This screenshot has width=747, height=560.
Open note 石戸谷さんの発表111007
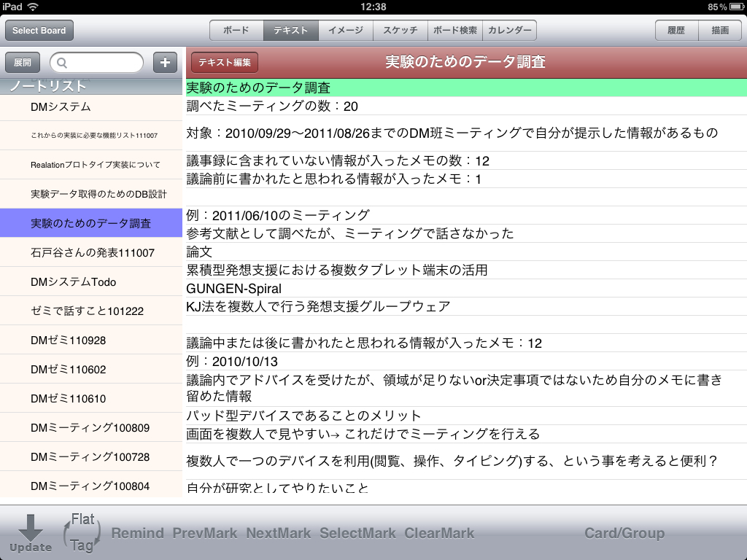pyautogui.click(x=91, y=252)
